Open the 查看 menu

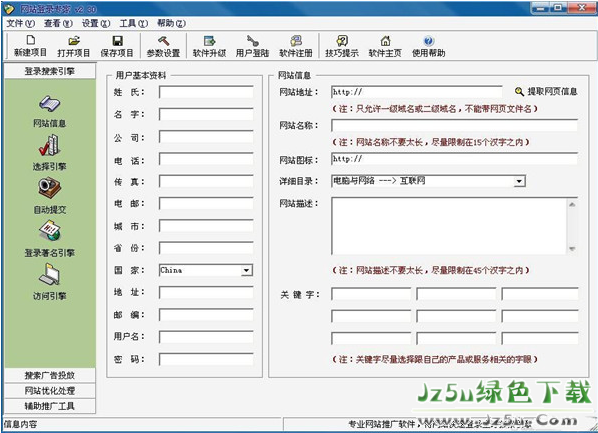pyautogui.click(x=58, y=23)
